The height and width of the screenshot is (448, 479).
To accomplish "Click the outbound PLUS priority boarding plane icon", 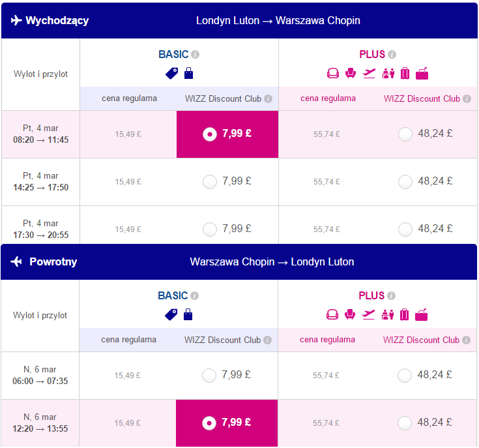I will (x=369, y=73).
